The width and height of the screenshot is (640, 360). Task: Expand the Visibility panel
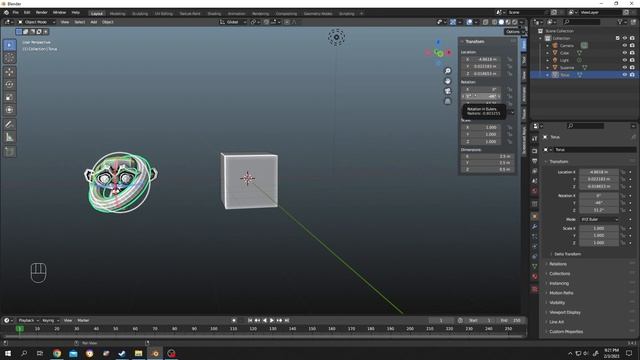point(557,302)
